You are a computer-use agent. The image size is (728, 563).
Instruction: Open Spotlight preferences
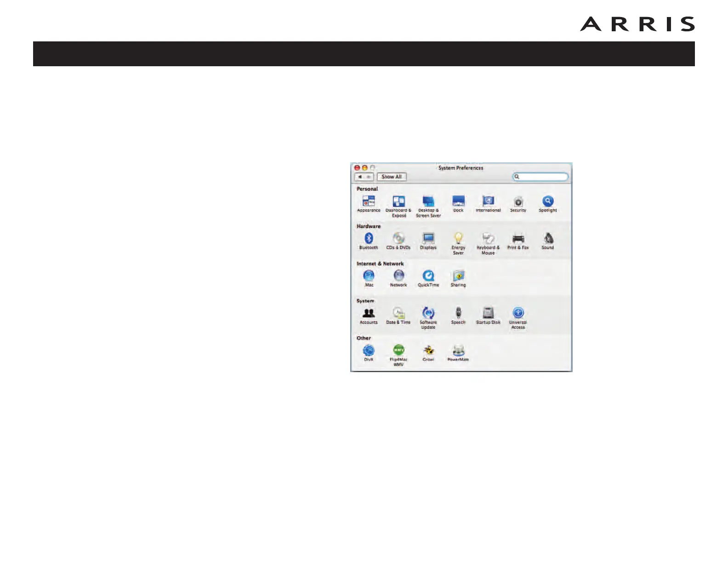point(548,204)
